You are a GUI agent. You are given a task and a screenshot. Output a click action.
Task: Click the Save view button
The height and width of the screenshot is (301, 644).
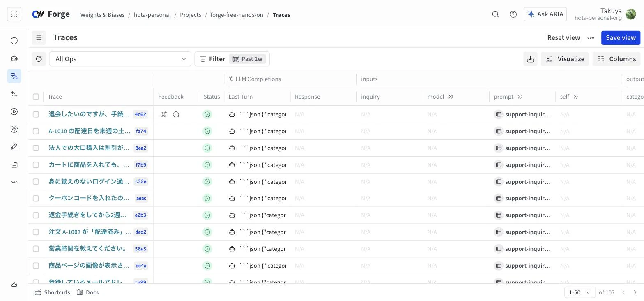(621, 38)
